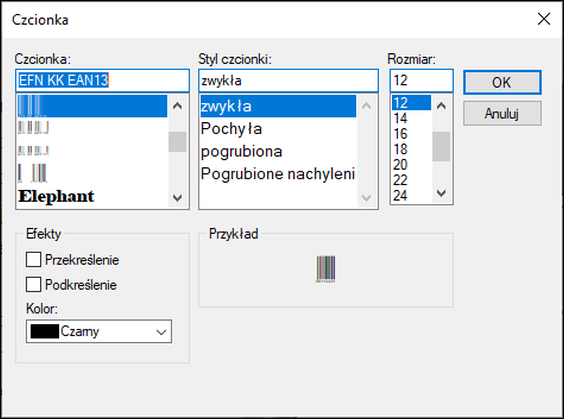Viewport: 564px width, 419px height.
Task: Click the Rozmiar size input field
Action: (x=422, y=81)
